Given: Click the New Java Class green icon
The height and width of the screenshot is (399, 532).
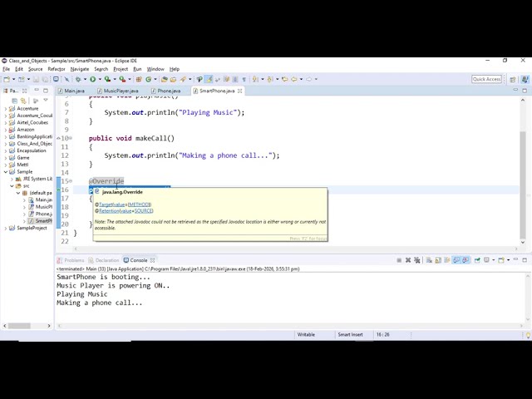Looking at the screenshot, I should pos(148,79).
